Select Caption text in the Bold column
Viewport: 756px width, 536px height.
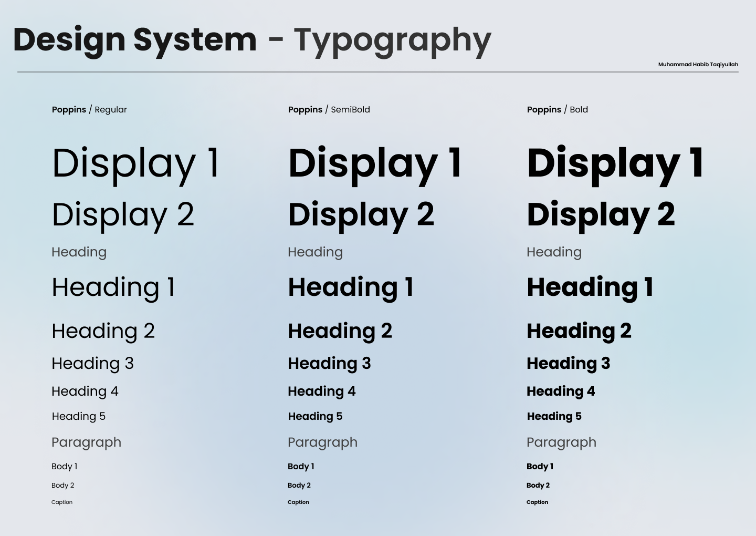537,502
